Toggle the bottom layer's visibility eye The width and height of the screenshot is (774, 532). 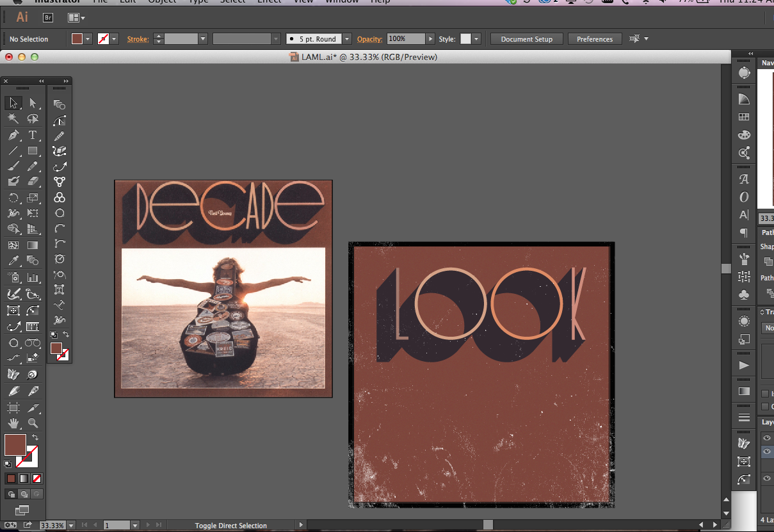click(x=767, y=479)
